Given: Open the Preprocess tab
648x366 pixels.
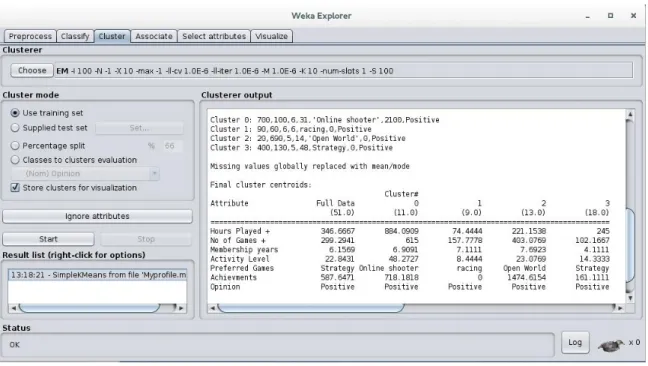Looking at the screenshot, I should 30,36.
